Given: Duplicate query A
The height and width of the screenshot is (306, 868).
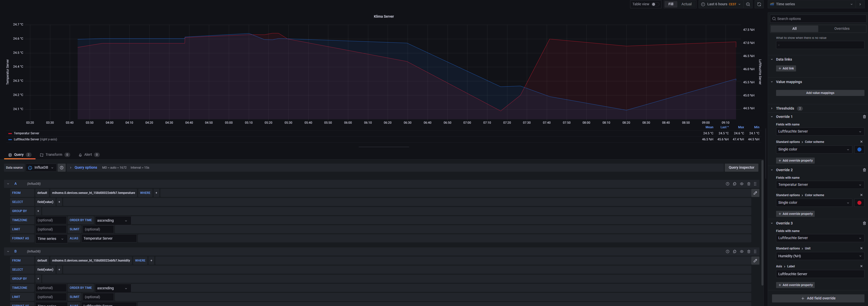Looking at the screenshot, I should 735,184.
